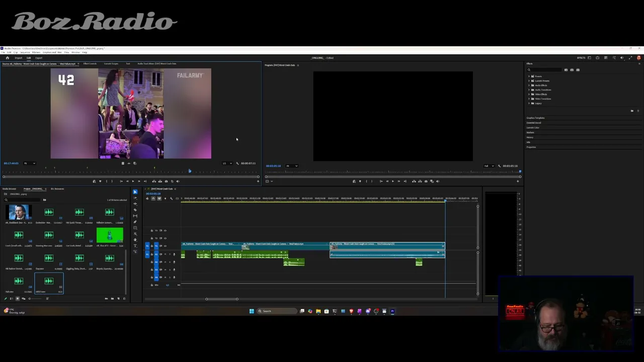Viewport: 644px width, 362px height.
Task: Select the Type tool
Action: click(135, 246)
